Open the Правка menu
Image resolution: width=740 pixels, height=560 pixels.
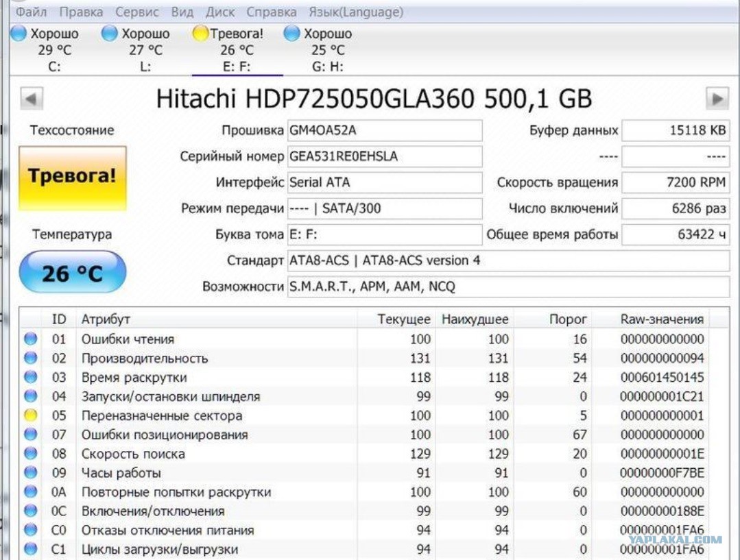click(x=81, y=12)
